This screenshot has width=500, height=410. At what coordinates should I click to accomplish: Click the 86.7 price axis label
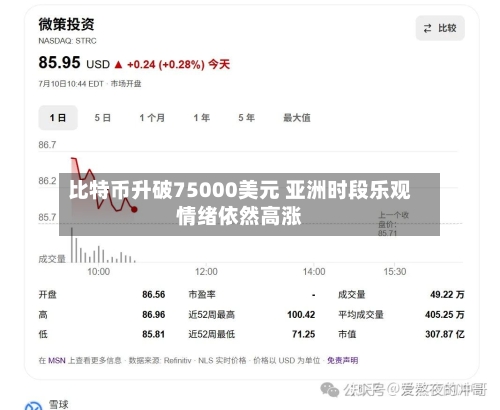pyautogui.click(x=47, y=145)
